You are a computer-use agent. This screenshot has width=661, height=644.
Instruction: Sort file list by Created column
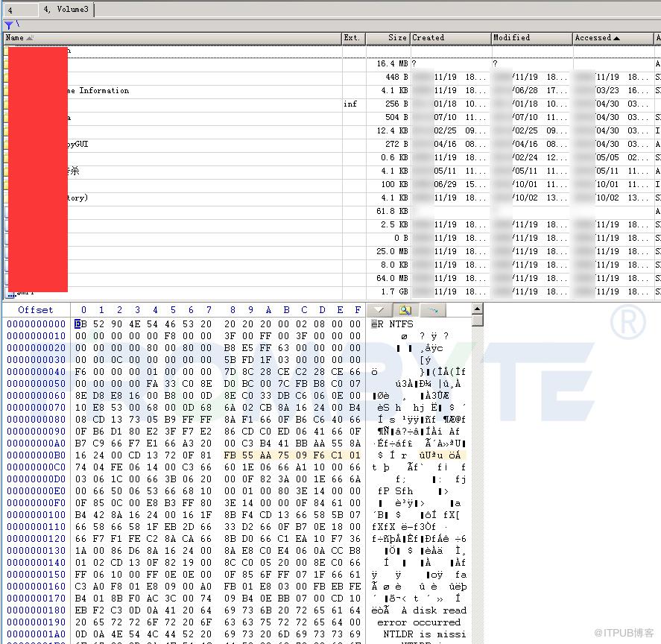tap(451, 38)
